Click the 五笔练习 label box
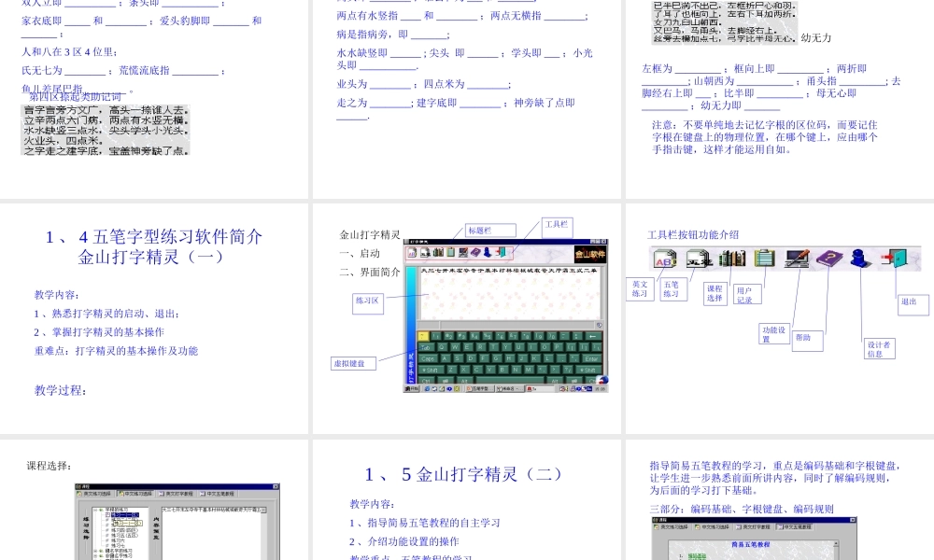The width and height of the screenshot is (934, 560). (673, 289)
